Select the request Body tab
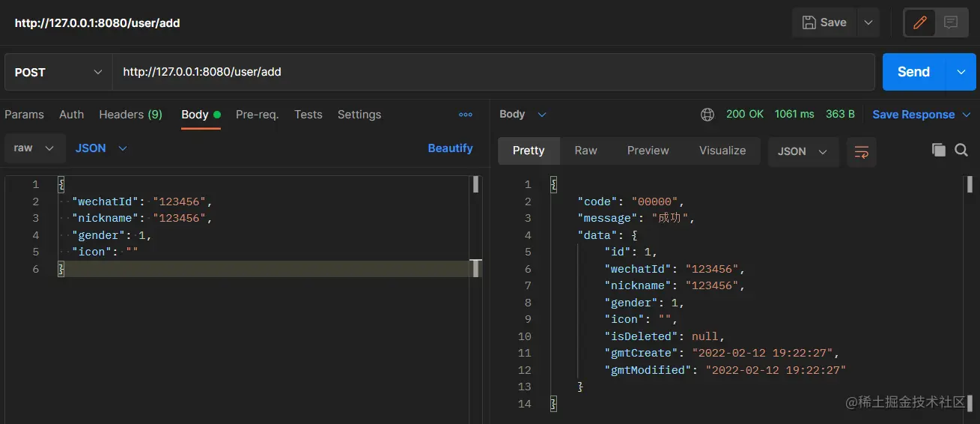The image size is (980, 424). (201, 115)
